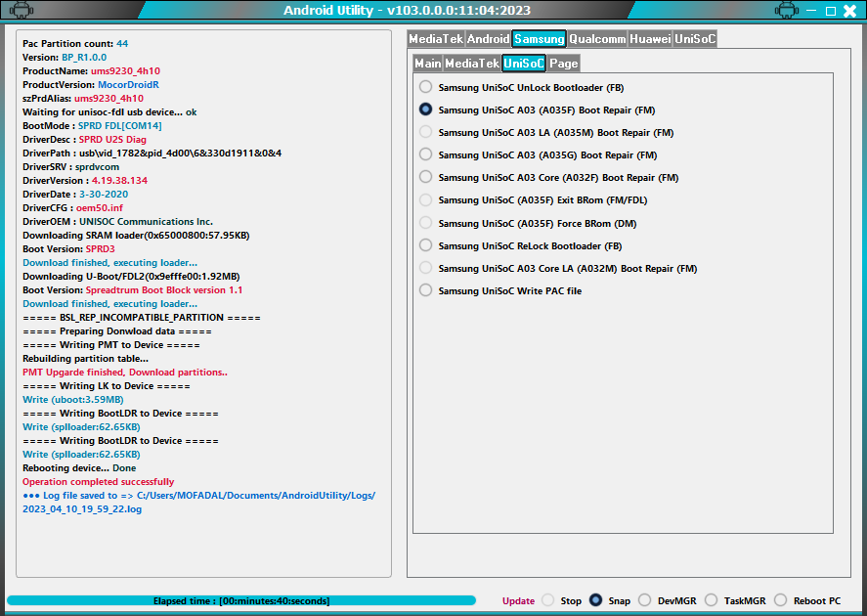Screen dimensions: 867x616
Task: Click 'Rebooting device... Done' line
Action: [x=79, y=467]
